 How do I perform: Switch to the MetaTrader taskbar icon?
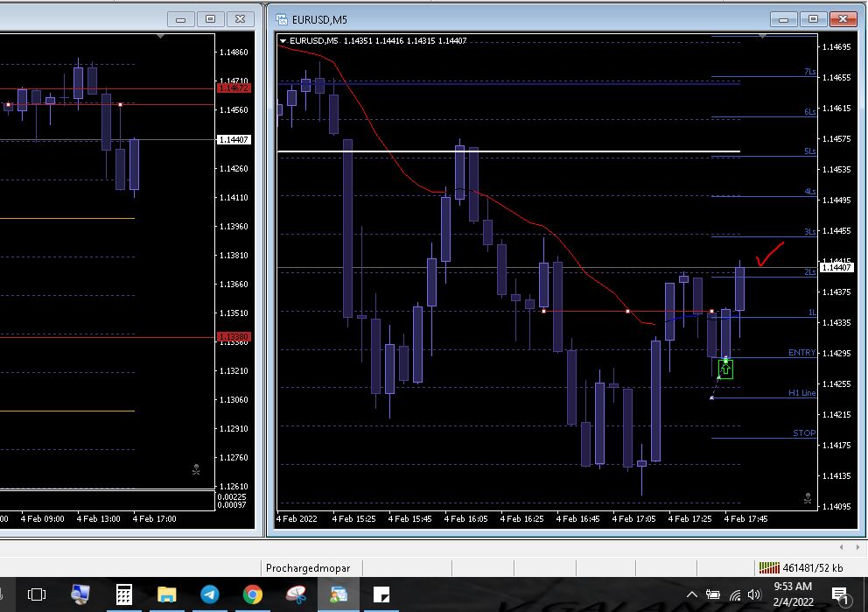(339, 594)
